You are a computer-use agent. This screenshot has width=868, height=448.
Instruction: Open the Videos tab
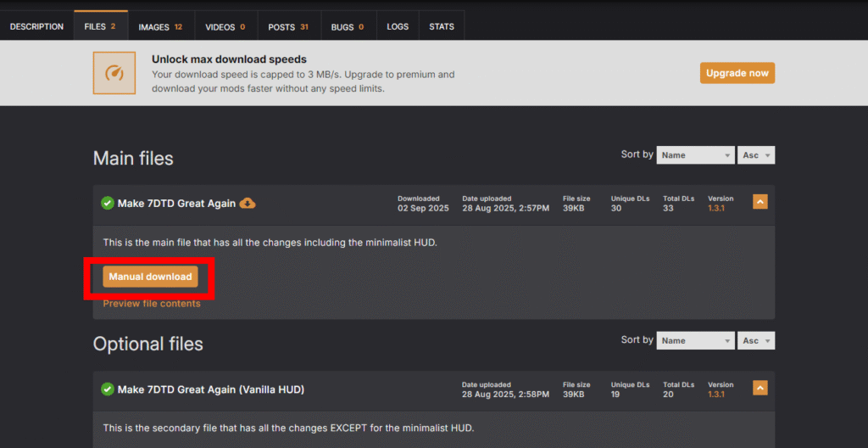coord(225,26)
